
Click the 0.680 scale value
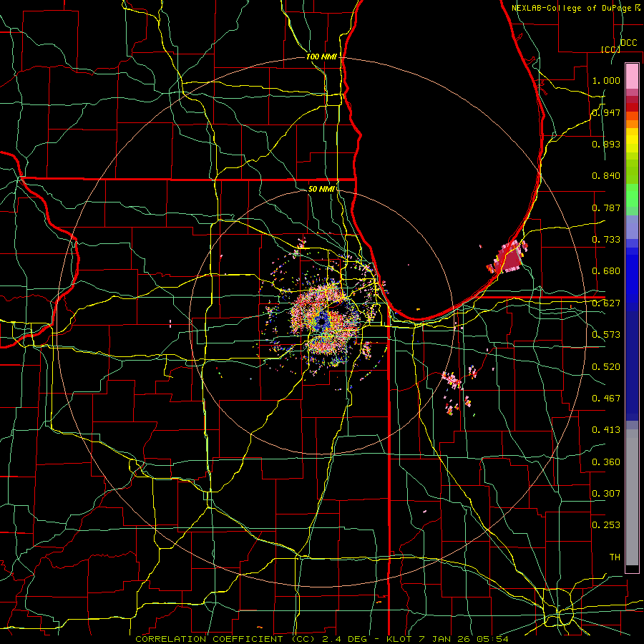pyautogui.click(x=606, y=271)
